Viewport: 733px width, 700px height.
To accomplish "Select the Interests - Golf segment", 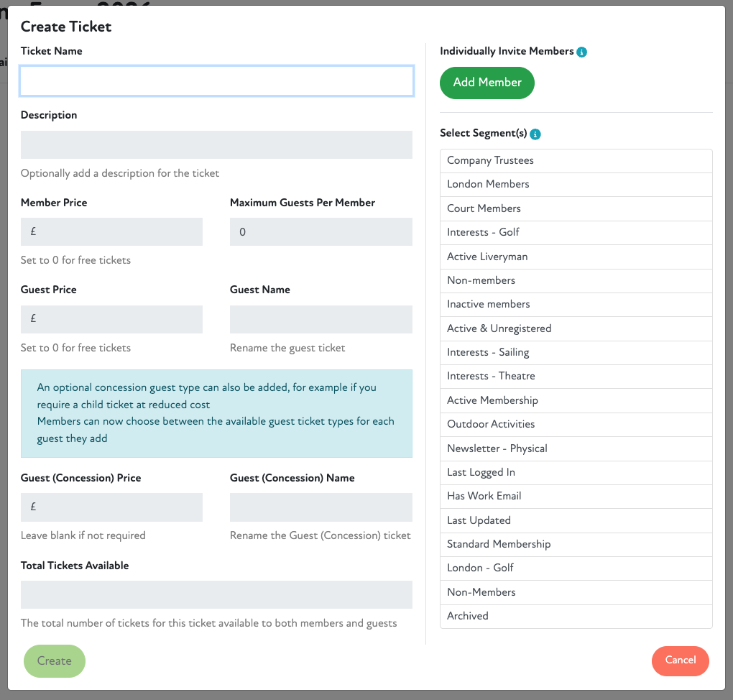I will pyautogui.click(x=576, y=232).
